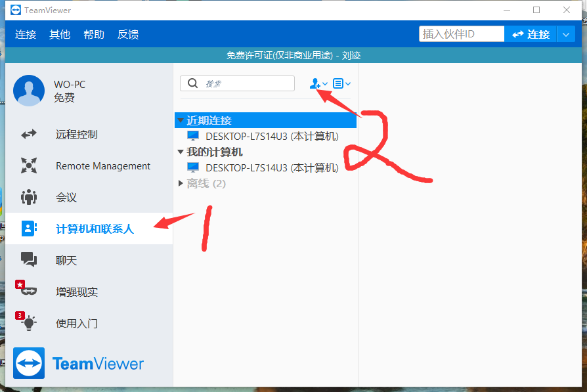Open the connect button dropdown arrow

coord(566,34)
